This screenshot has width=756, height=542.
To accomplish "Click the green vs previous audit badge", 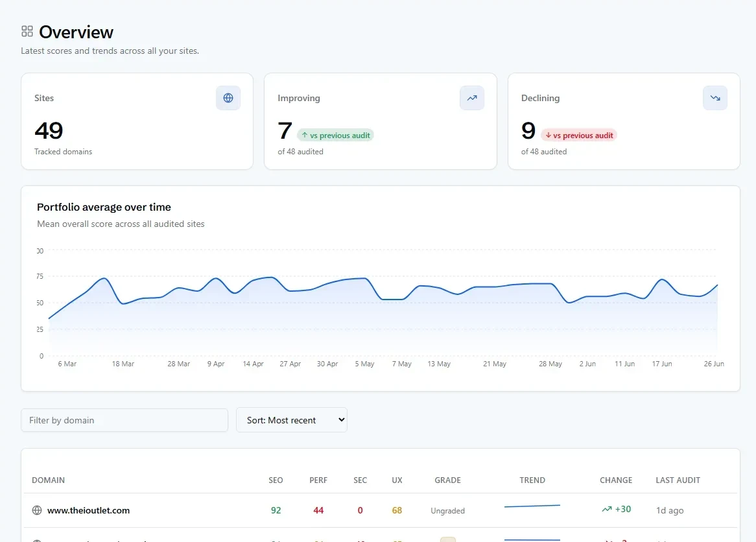I will point(335,135).
